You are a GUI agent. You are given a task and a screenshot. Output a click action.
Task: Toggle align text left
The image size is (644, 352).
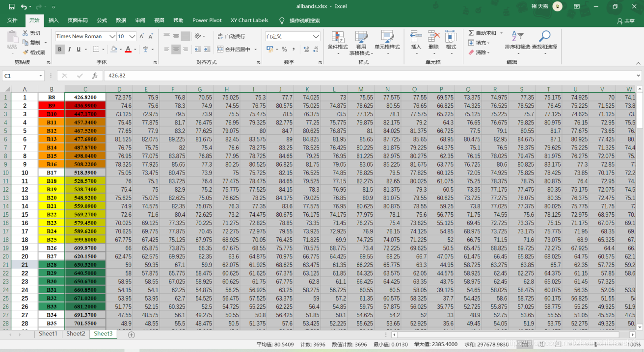[x=167, y=49]
